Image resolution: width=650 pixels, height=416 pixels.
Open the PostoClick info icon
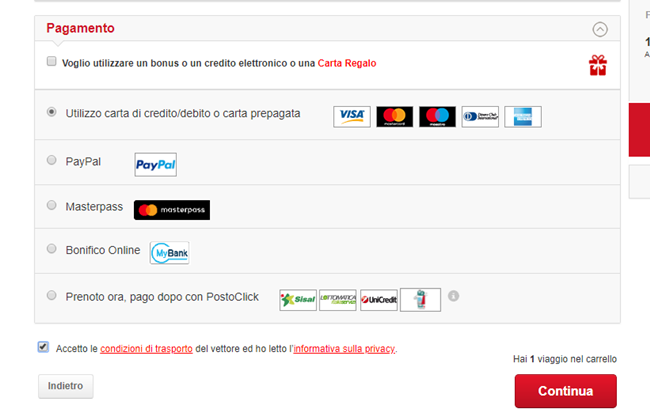click(454, 296)
